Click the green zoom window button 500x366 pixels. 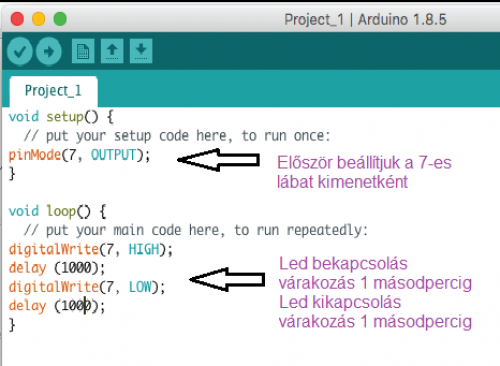click(x=60, y=19)
